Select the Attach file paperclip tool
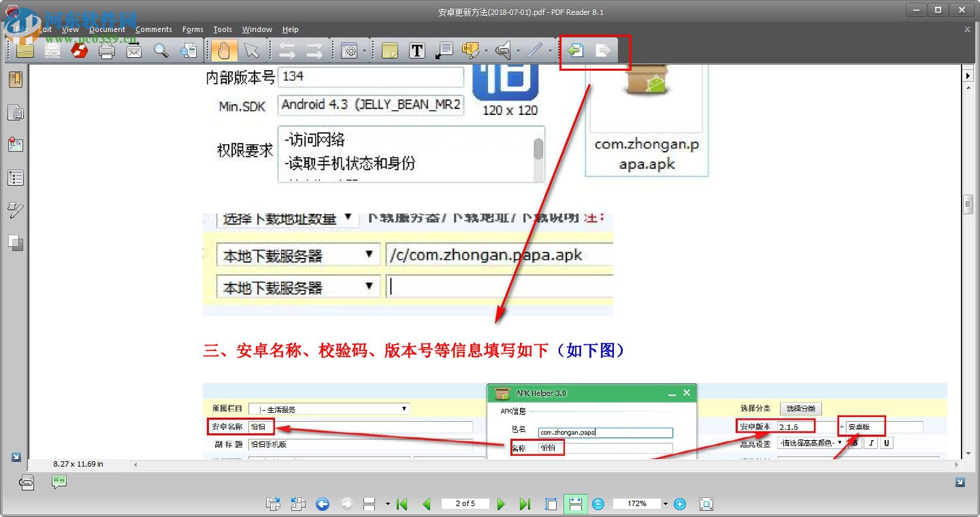Screen dimensions: 980x517 pyautogui.click(x=503, y=50)
